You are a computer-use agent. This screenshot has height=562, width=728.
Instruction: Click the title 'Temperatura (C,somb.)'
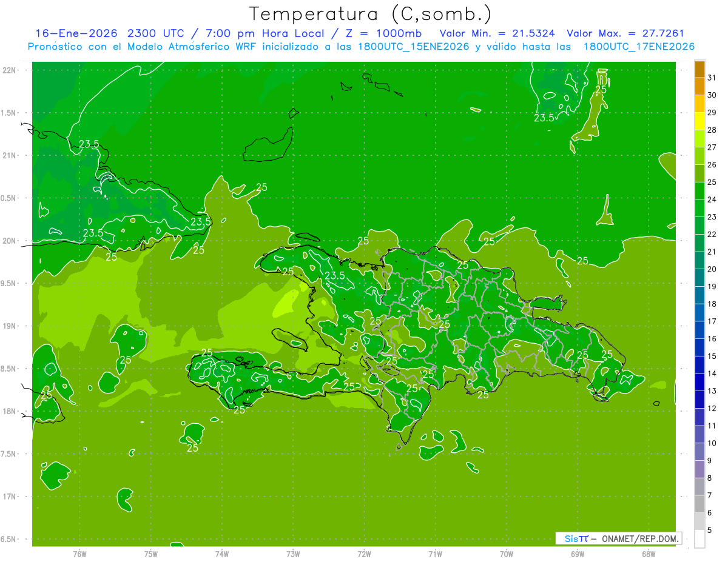371,14
